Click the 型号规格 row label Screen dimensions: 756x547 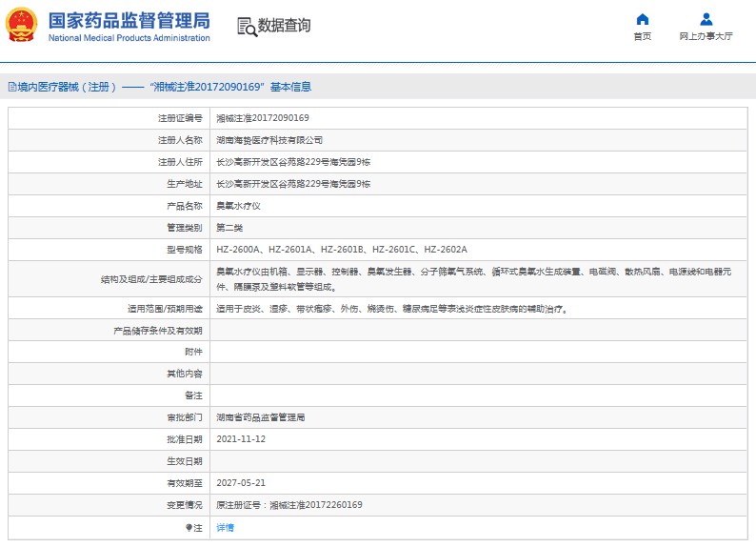tap(185, 250)
